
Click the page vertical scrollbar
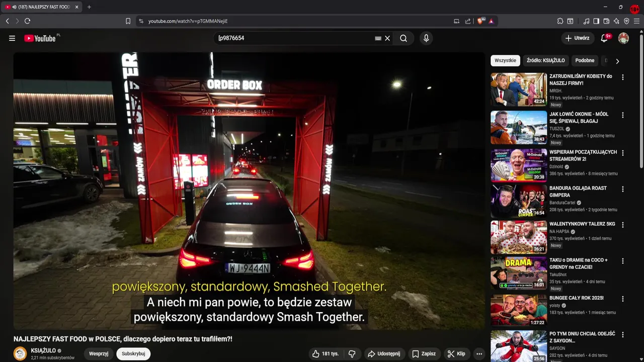coord(641,101)
